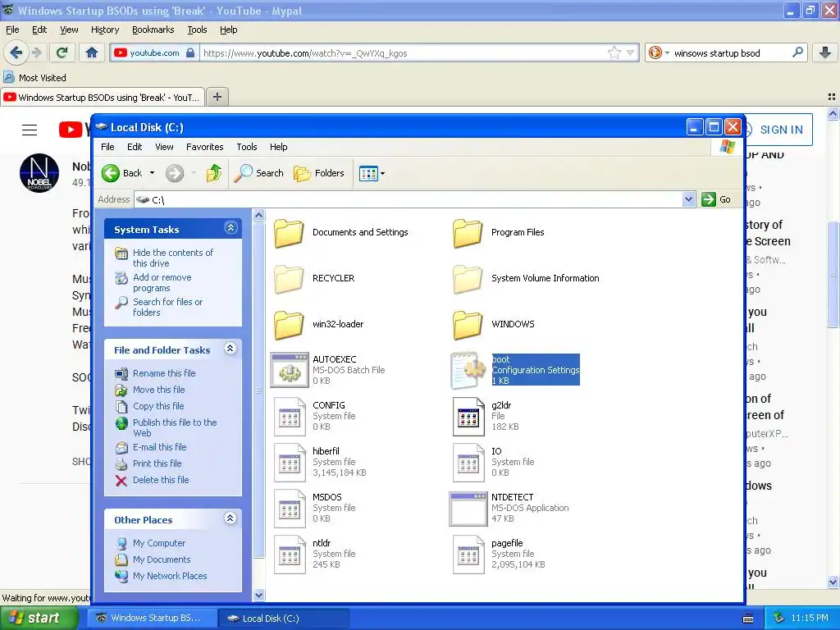Select the win32-loader folder icon

[x=290, y=325]
